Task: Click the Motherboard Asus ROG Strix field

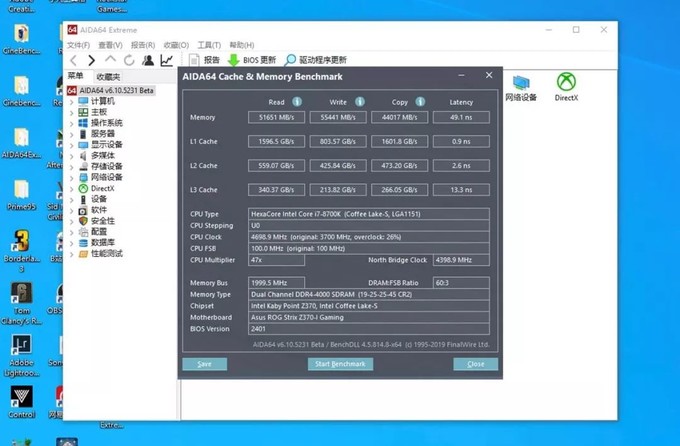Action: tap(369, 317)
